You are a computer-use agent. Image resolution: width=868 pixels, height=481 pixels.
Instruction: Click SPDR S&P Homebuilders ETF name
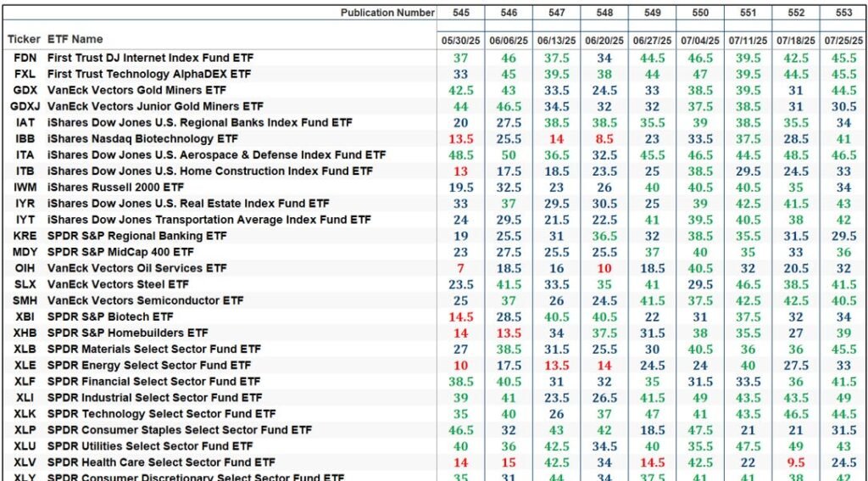127,333
